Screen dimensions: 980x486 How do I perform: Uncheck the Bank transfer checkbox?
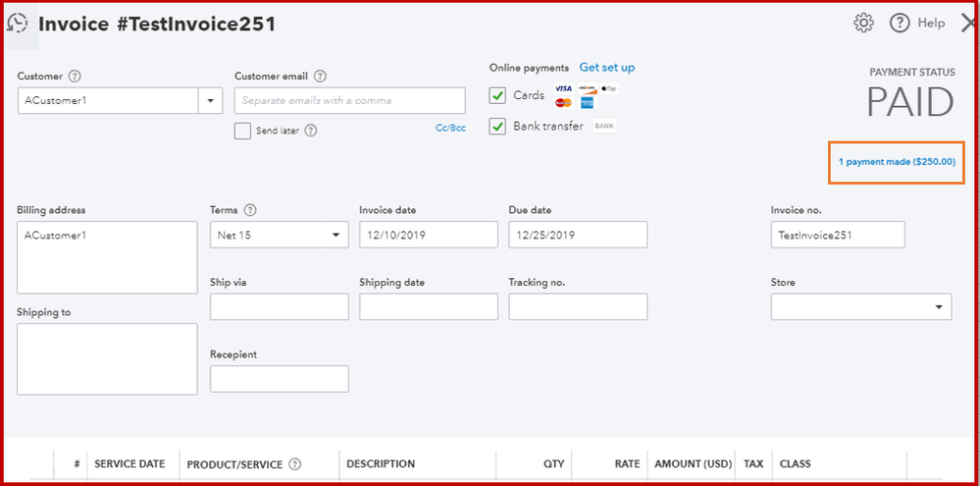(x=497, y=127)
